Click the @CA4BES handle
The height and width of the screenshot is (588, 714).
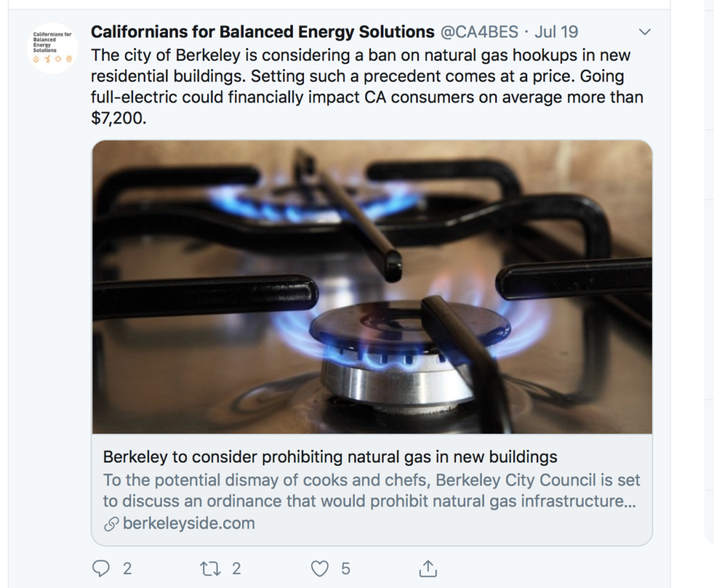point(479,32)
